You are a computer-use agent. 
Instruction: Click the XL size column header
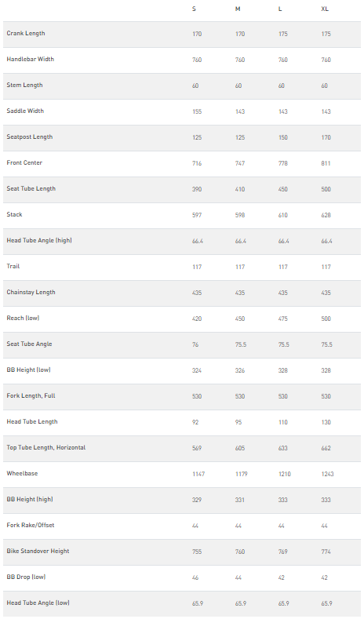tap(325, 9)
